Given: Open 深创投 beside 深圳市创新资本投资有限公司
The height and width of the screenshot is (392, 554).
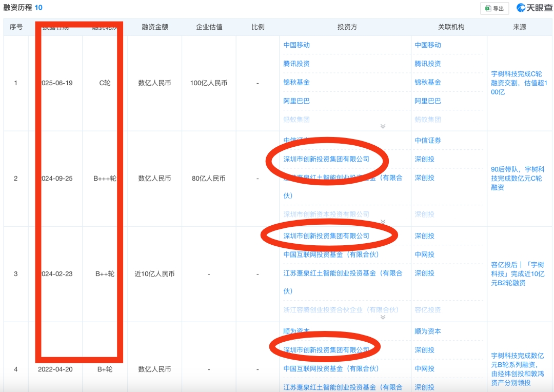Looking at the screenshot, I should (x=424, y=214).
